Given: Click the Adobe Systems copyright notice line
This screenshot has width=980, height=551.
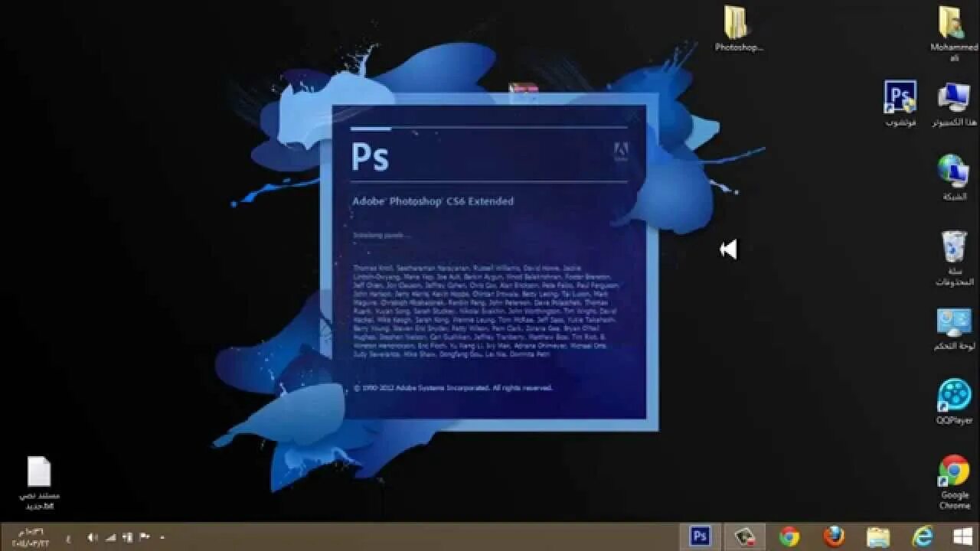Looking at the screenshot, I should [453, 388].
